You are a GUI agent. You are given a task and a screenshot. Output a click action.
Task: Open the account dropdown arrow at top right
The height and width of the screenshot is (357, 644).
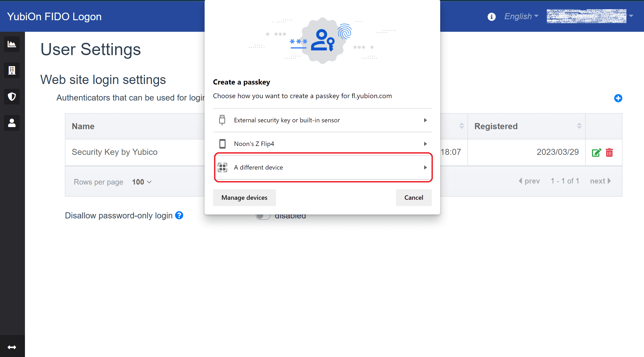coord(631,16)
